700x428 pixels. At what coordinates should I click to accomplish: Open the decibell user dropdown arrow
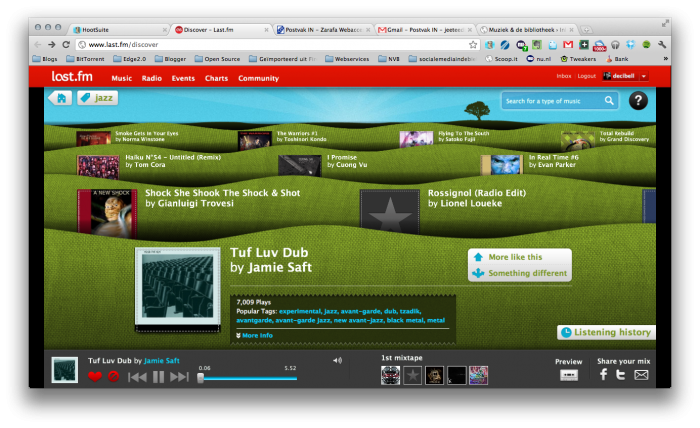tap(644, 76)
